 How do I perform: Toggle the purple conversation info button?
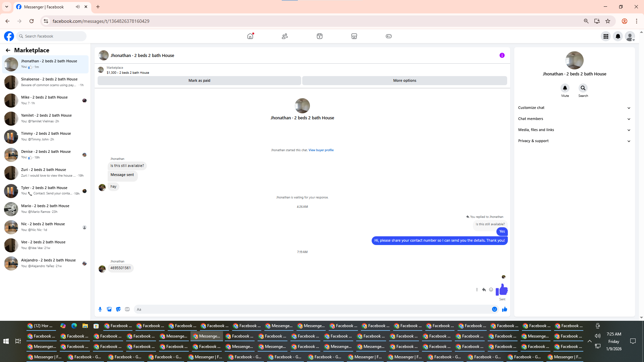click(x=502, y=55)
